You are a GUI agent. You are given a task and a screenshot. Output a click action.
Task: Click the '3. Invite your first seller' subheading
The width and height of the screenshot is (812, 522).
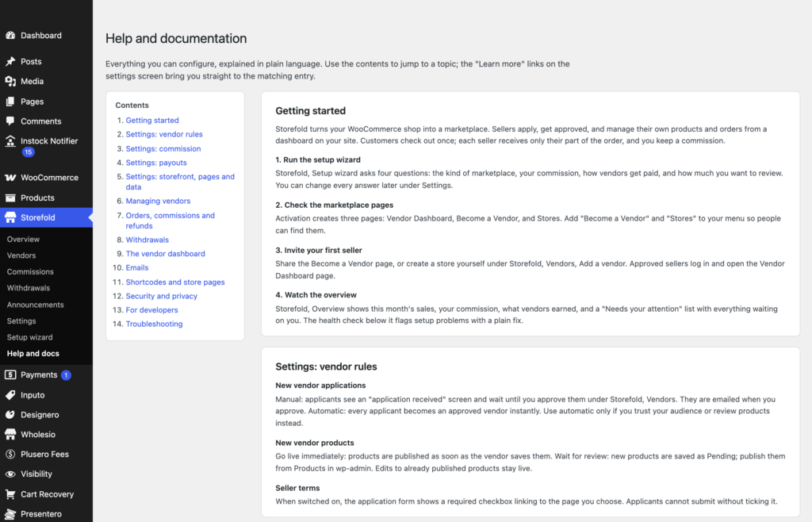(319, 250)
